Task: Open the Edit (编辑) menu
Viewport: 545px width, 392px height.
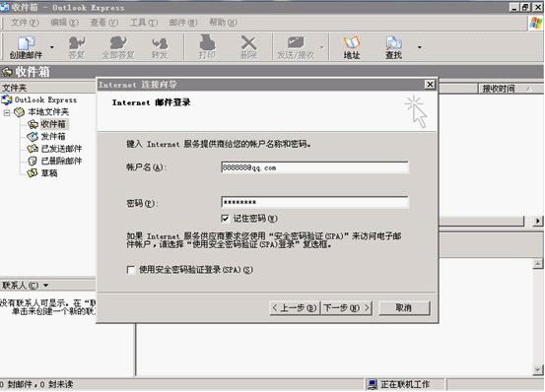Action: [x=64, y=23]
